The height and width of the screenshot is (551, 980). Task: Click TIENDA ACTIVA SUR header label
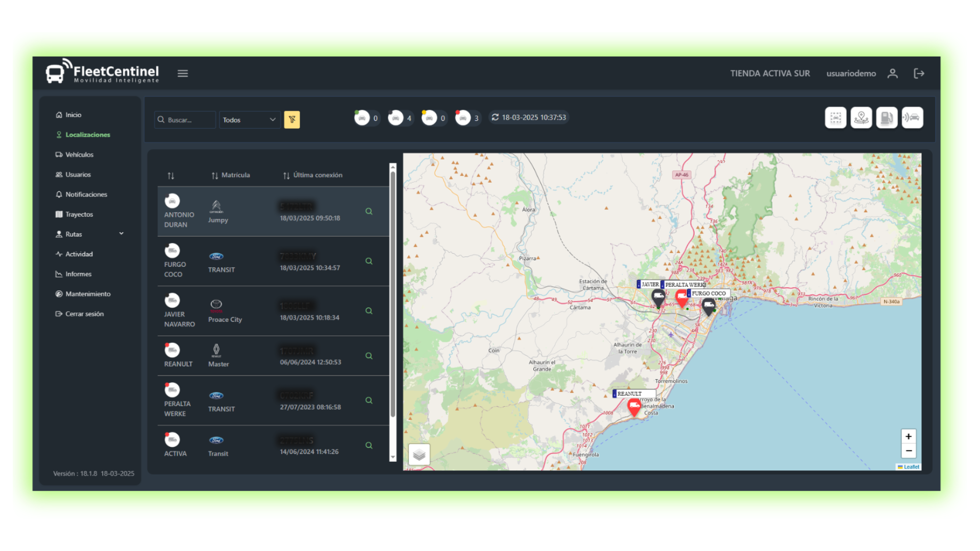(770, 73)
